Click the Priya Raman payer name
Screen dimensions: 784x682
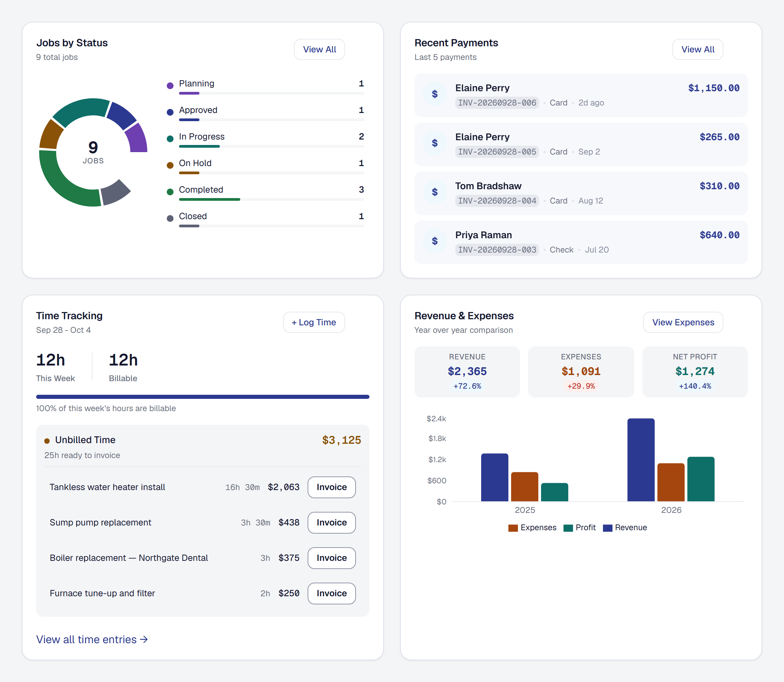pyautogui.click(x=483, y=235)
